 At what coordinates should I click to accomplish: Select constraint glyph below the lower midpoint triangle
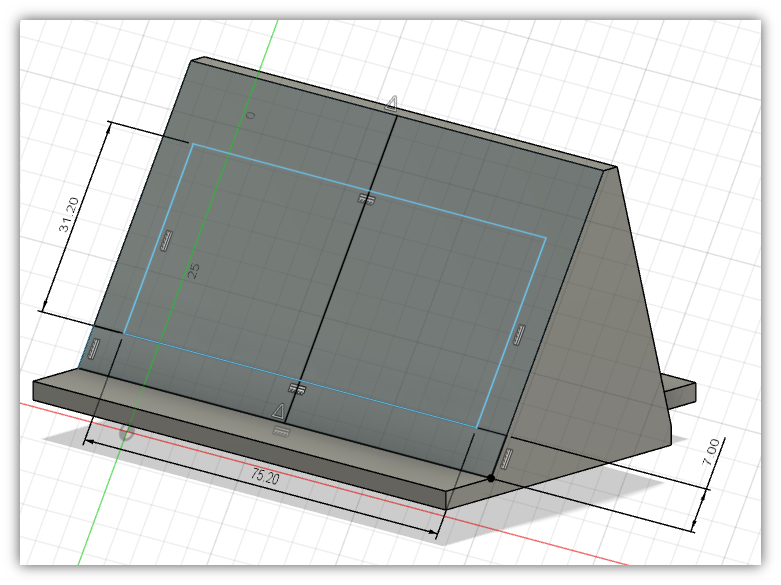point(281,431)
